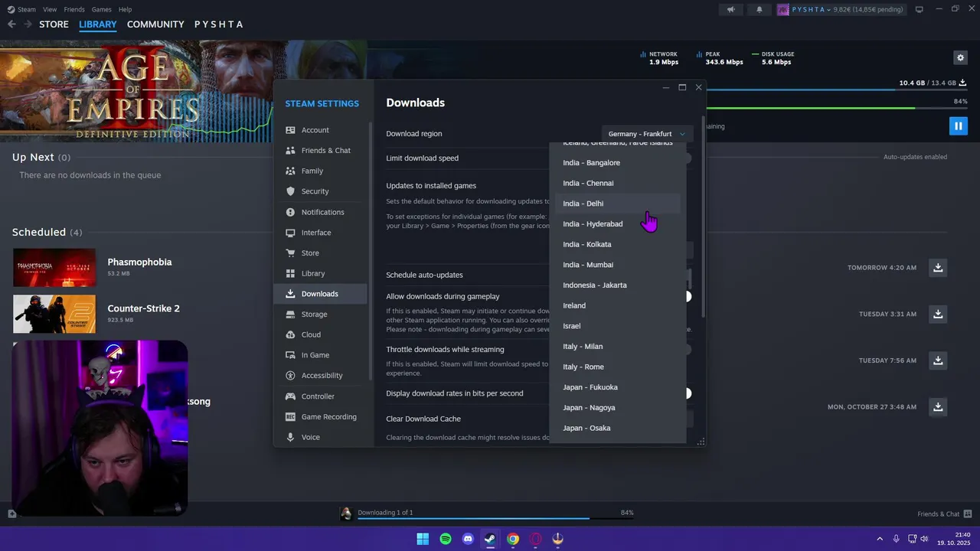Choose India - Hyderabad region
This screenshot has width=980, height=551.
618,224
